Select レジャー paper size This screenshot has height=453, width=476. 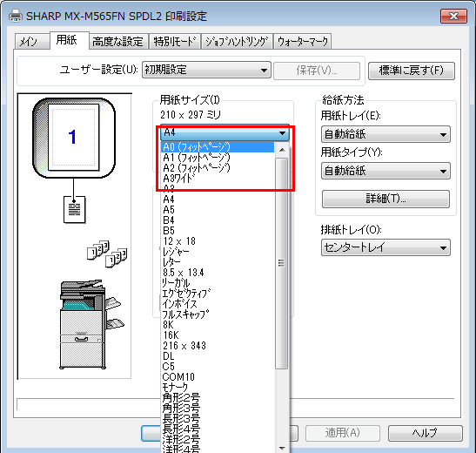point(218,252)
